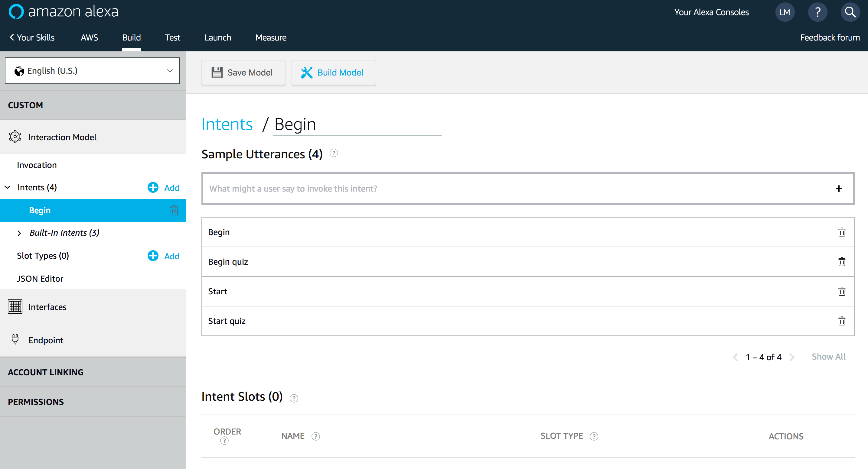Edit the Begin intent name field
This screenshot has width=868, height=469.
[357, 125]
